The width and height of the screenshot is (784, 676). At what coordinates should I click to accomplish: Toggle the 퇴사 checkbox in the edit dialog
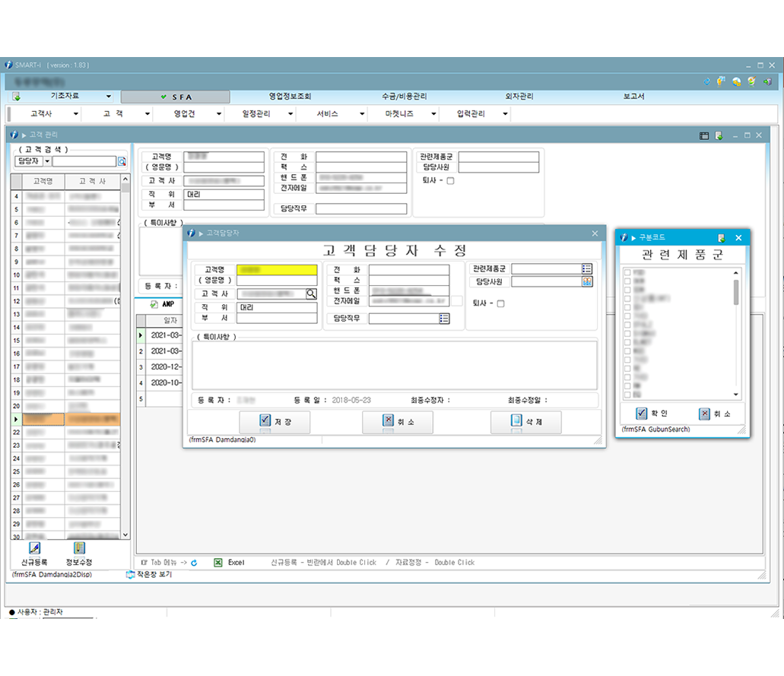click(x=500, y=303)
